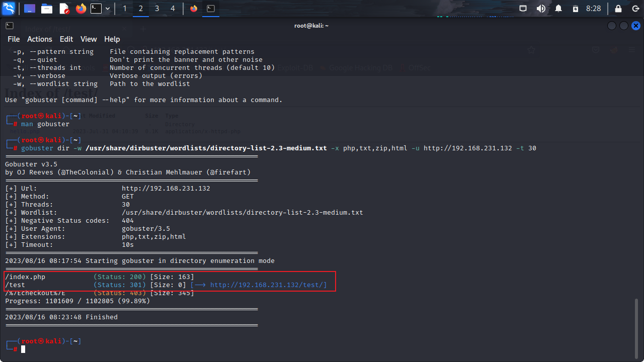Click the battery power manager icon
Viewport: 644px width, 362px height.
576,9
